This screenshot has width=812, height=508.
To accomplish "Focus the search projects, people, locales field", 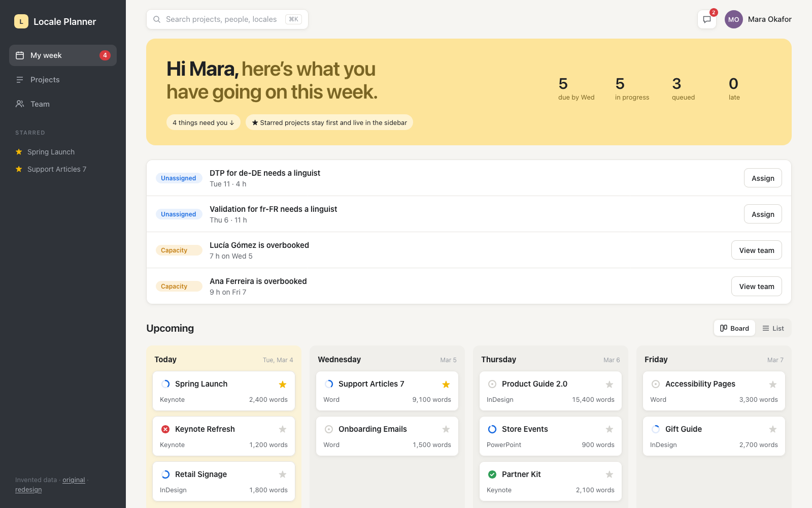I will (x=227, y=19).
